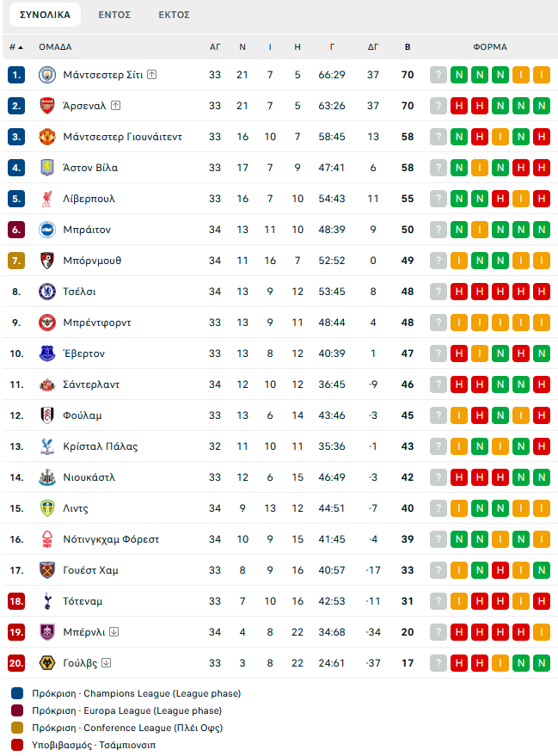Click the Arsenal club crest
Screen dimensions: 558x756
[46, 106]
